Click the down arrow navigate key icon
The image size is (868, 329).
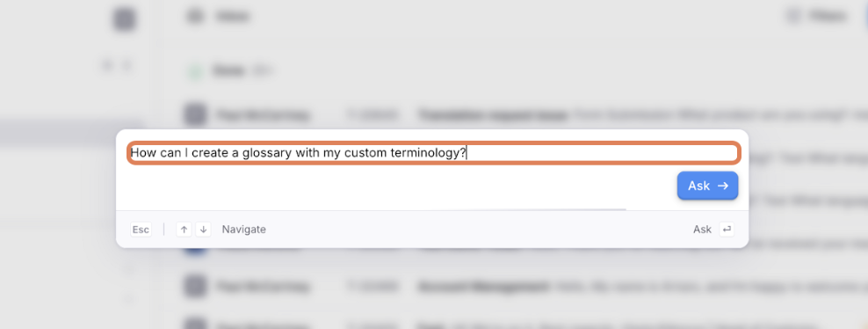[x=203, y=230]
